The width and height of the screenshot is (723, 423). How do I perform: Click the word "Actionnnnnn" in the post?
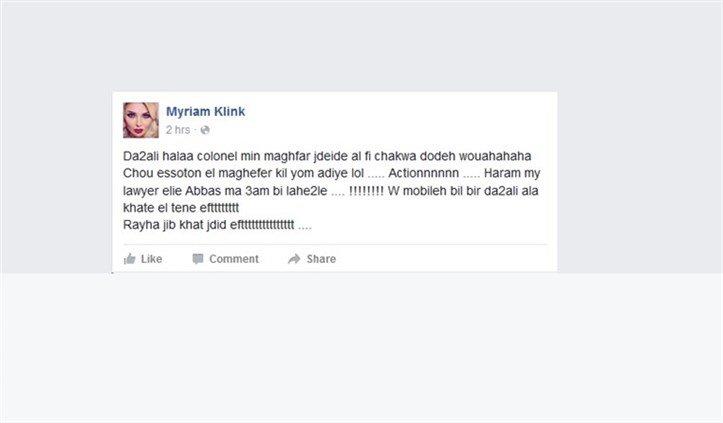(x=423, y=173)
